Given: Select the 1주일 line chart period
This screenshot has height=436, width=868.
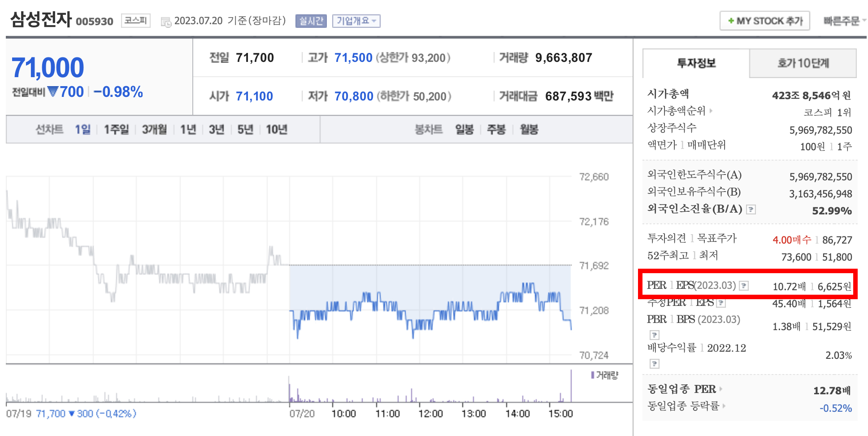Looking at the screenshot, I should tap(116, 130).
